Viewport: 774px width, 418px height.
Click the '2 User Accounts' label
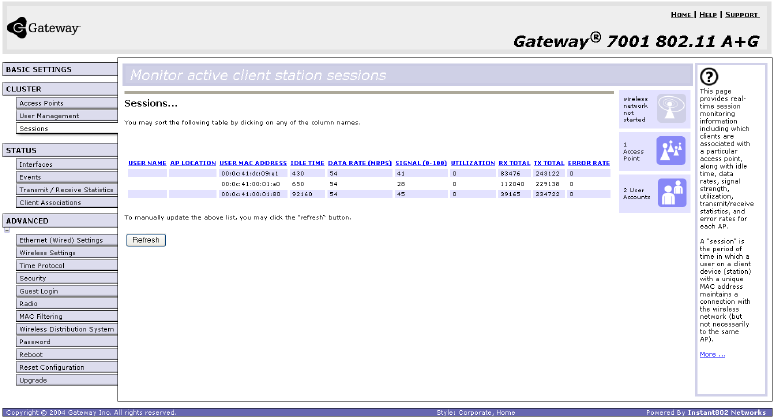636,193
